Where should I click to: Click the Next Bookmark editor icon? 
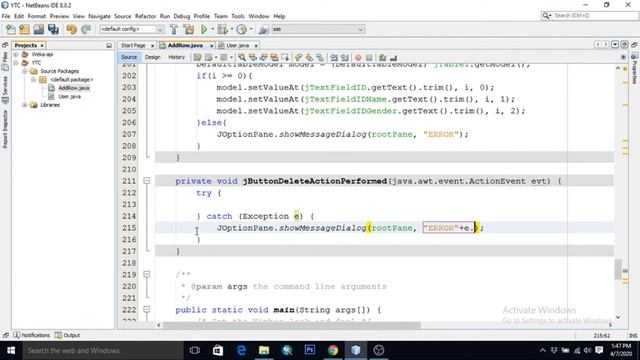coord(309,58)
